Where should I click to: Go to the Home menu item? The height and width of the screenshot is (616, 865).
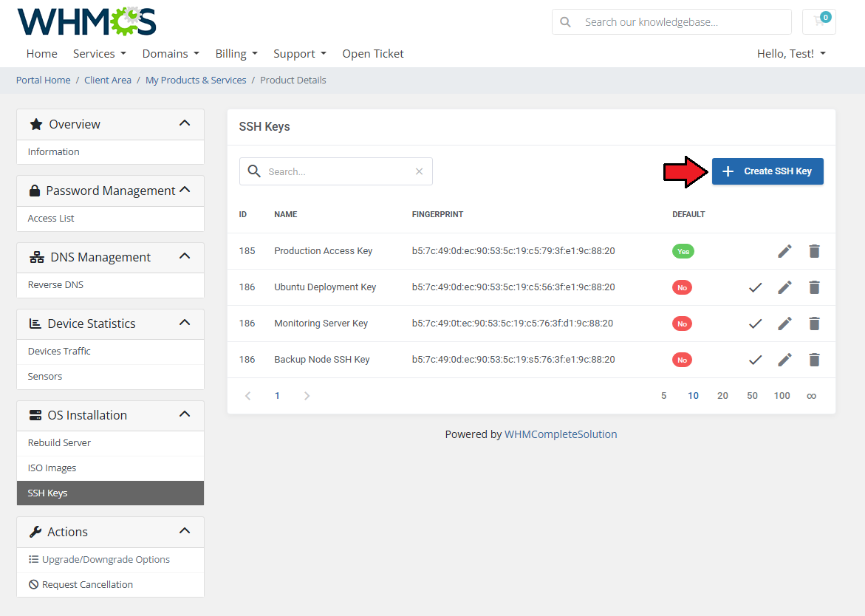42,53
